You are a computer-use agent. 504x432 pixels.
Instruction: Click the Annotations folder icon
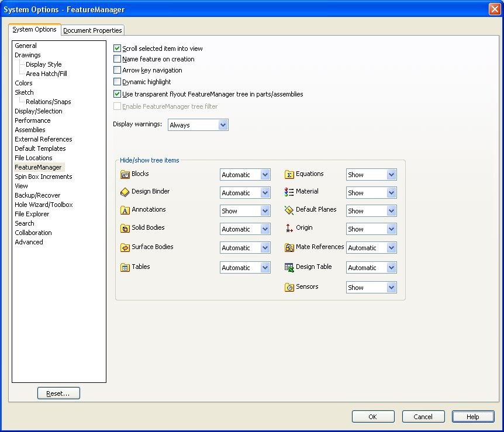click(125, 210)
